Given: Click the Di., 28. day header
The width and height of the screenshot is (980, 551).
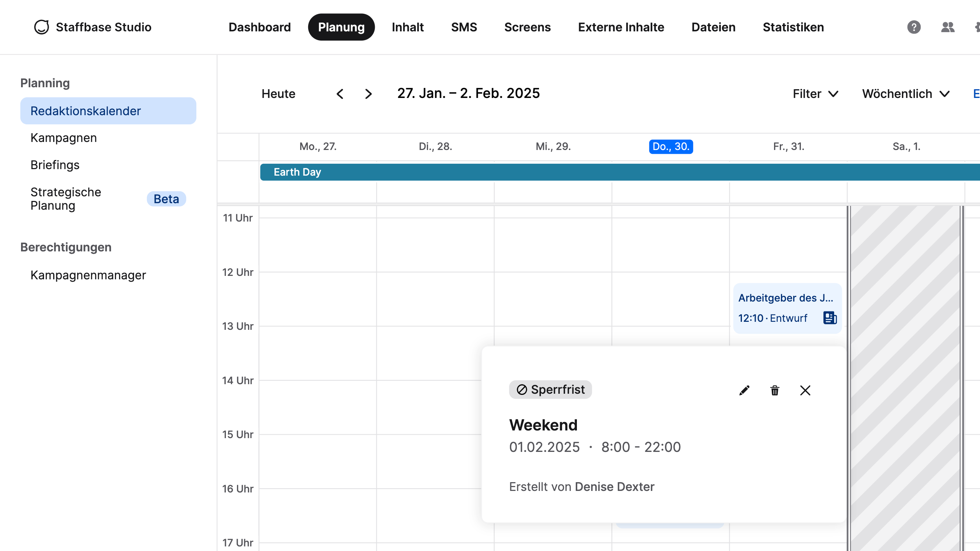Looking at the screenshot, I should (x=435, y=147).
